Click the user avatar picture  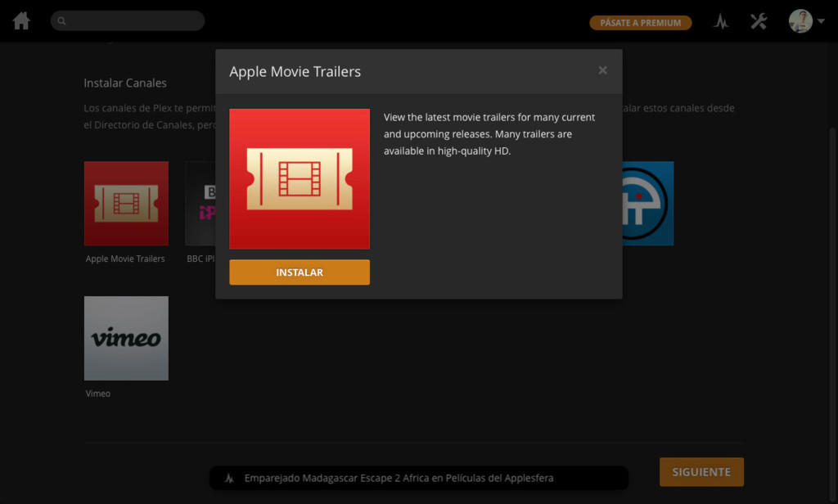coord(800,21)
